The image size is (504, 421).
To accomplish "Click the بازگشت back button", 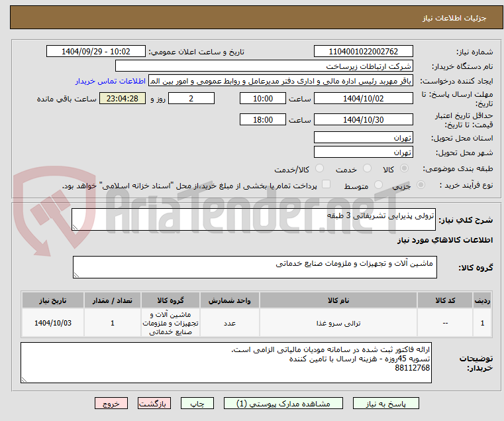I will click(x=154, y=403).
